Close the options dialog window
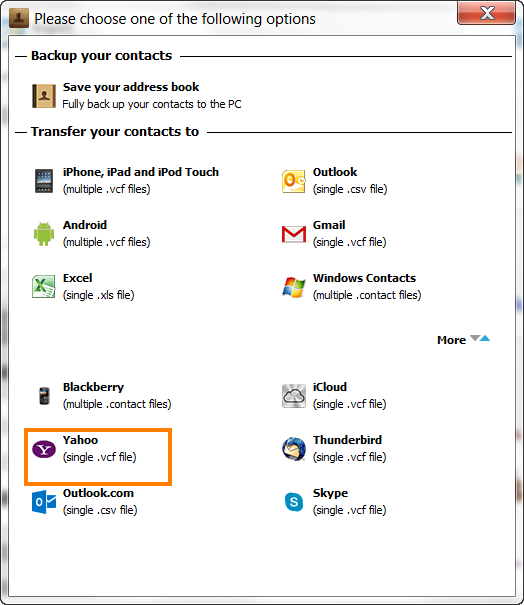This screenshot has width=524, height=605. [486, 13]
